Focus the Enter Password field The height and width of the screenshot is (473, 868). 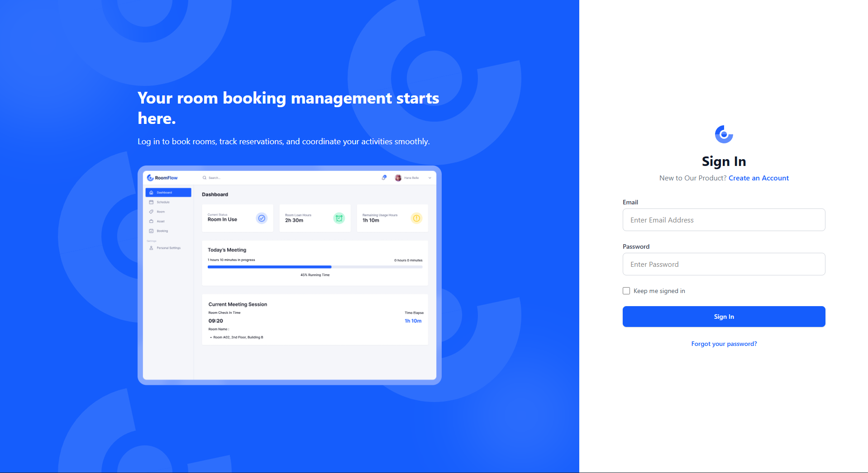tap(724, 264)
